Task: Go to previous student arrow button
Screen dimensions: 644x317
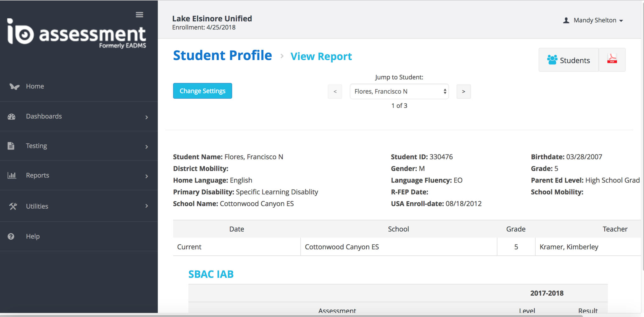Action: click(x=335, y=92)
